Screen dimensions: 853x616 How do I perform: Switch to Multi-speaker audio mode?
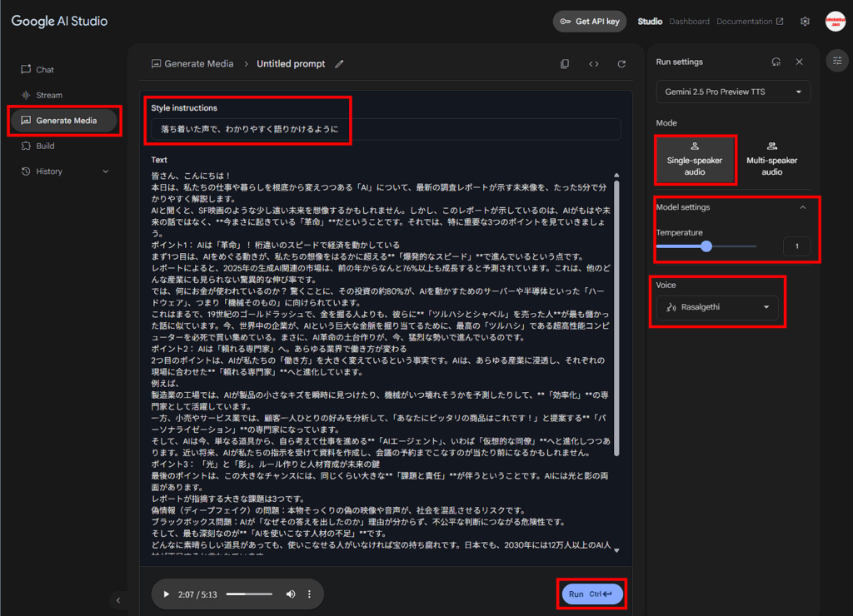(x=771, y=159)
